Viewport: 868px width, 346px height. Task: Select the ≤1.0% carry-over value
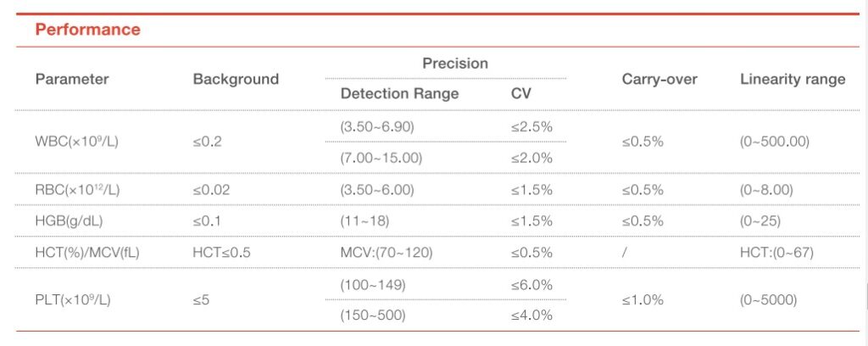[x=643, y=299]
